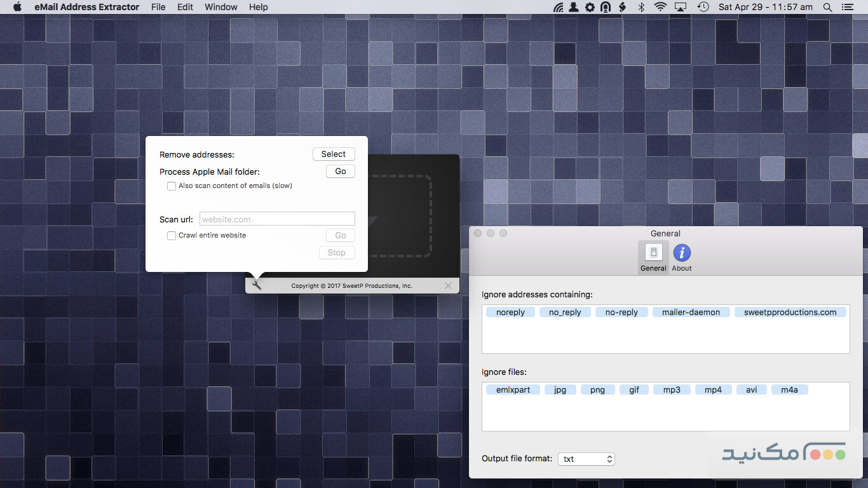The image size is (868, 488).
Task: Open the About info icon
Action: [x=682, y=253]
